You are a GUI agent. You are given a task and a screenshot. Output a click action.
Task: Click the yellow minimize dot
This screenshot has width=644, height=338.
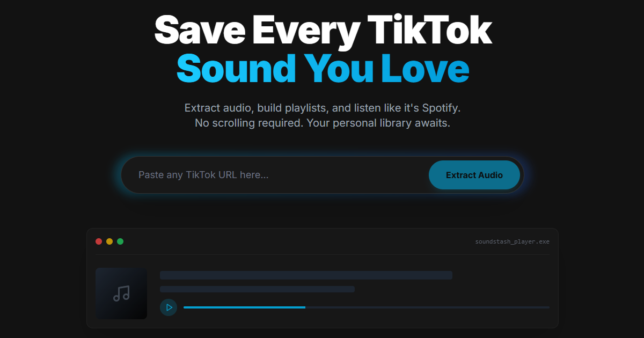(x=109, y=241)
